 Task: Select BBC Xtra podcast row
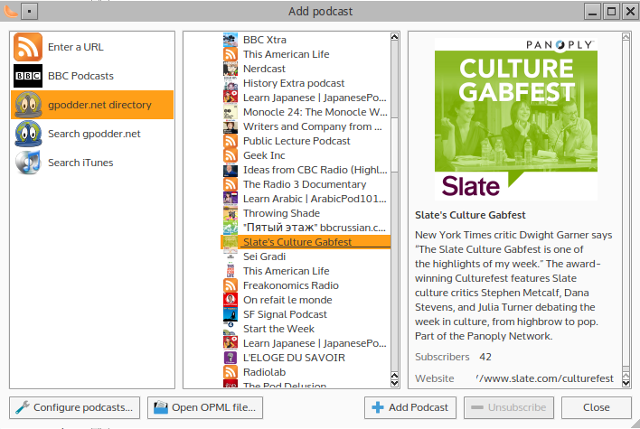click(306, 40)
